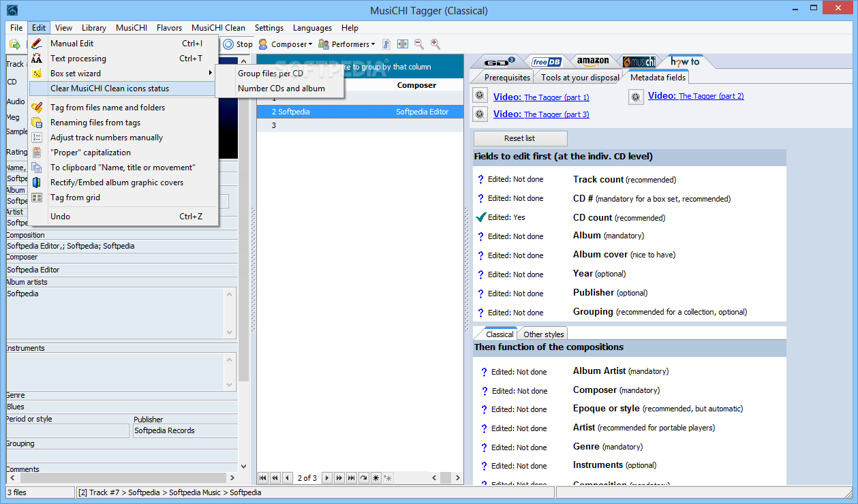Click the Stop button in toolbar
The height and width of the screenshot is (504, 858).
click(x=238, y=44)
